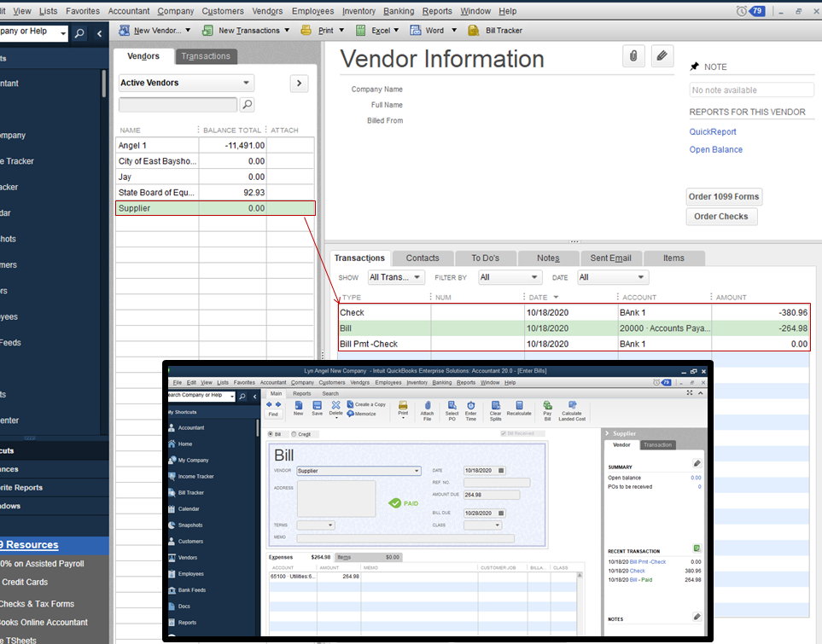Click scrollbar of Expenses table in Enter Bills
This screenshot has height=644, width=822.
[580, 602]
